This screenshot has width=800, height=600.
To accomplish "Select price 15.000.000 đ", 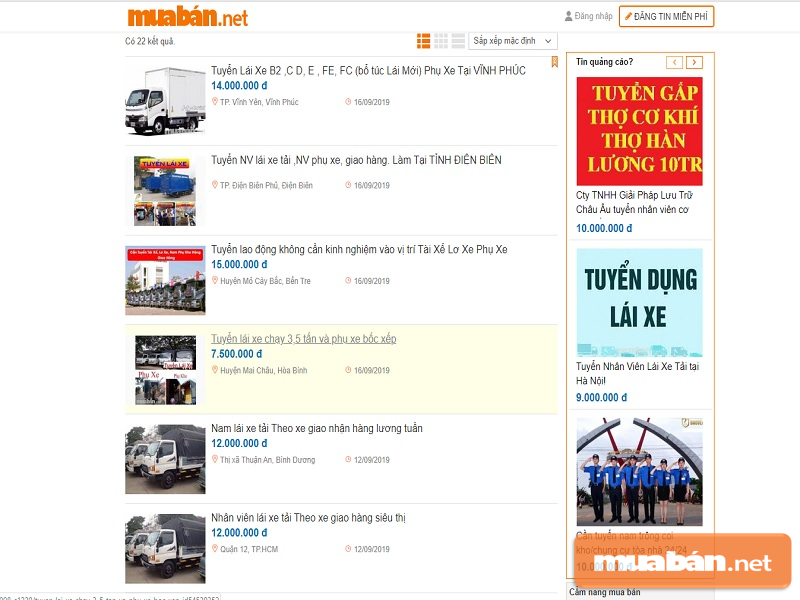I will pyautogui.click(x=239, y=264).
